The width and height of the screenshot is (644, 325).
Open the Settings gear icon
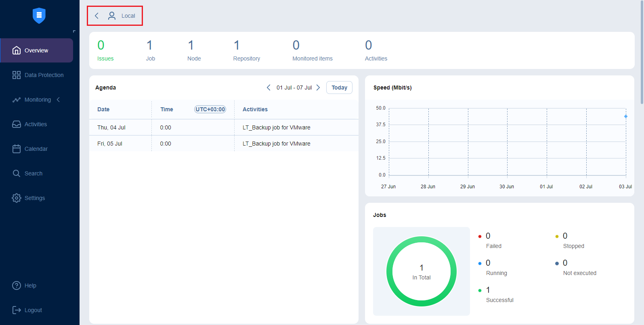tap(17, 198)
